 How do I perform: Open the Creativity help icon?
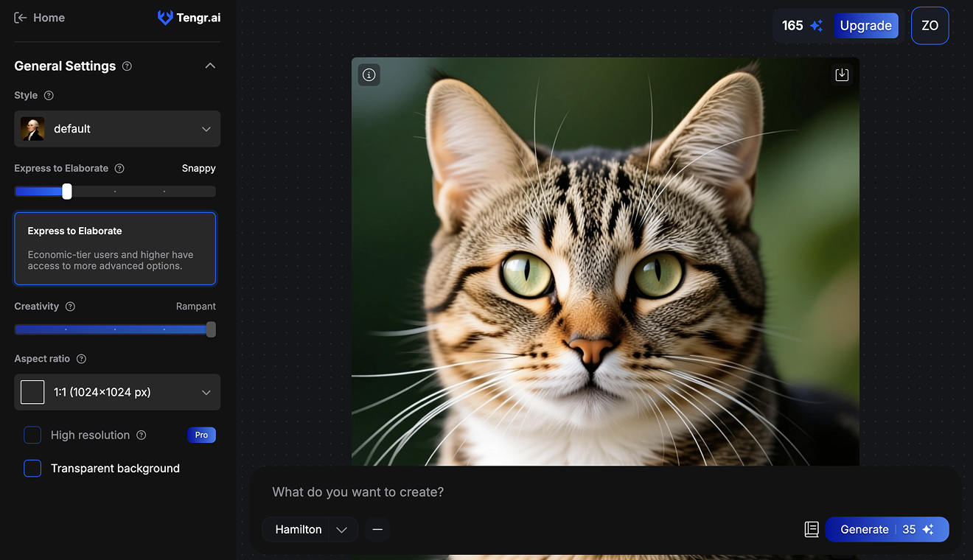click(x=70, y=307)
